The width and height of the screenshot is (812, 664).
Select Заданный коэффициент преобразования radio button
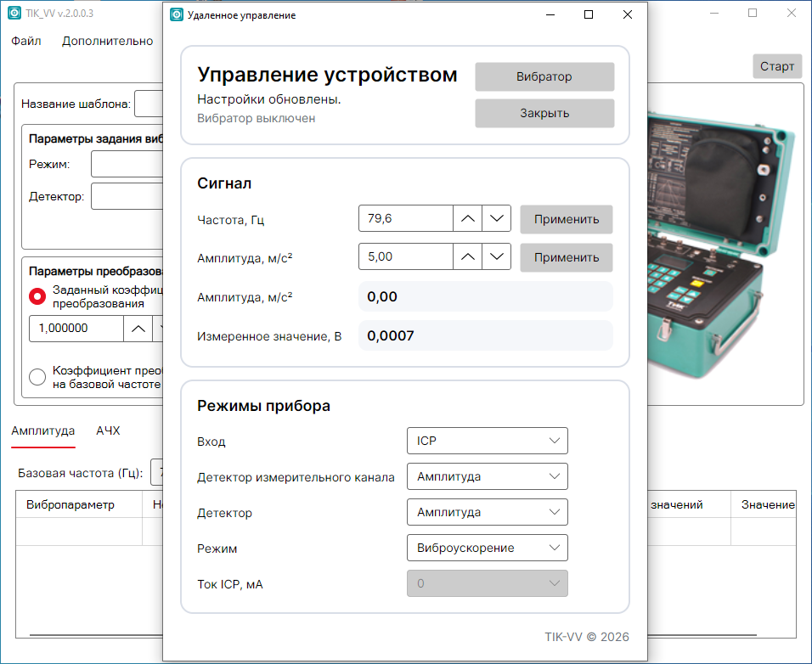pyautogui.click(x=37, y=296)
